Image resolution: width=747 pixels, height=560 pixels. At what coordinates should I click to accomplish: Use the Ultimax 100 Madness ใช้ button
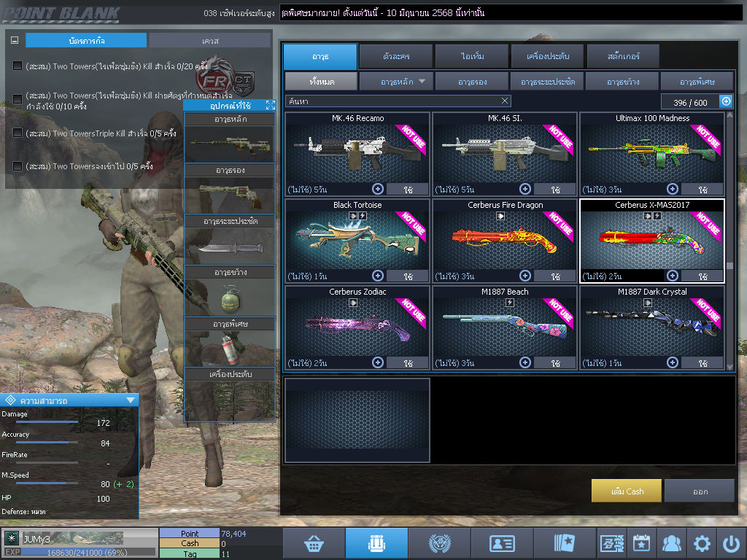pos(703,190)
